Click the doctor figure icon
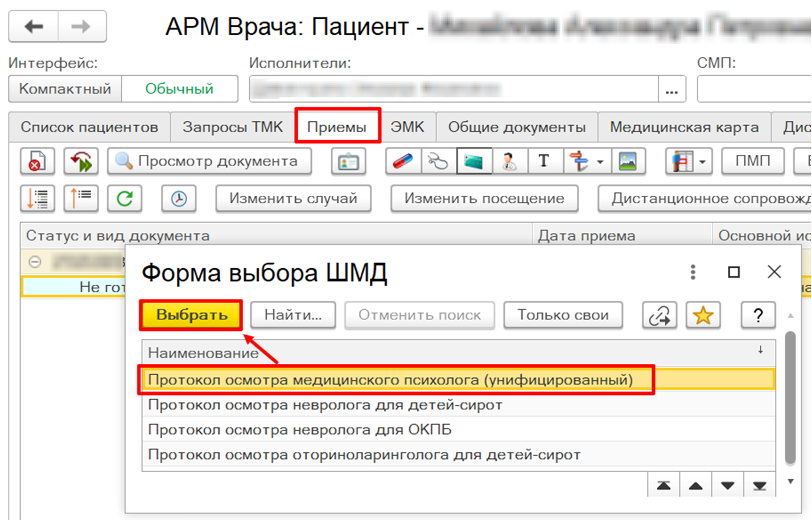This screenshot has width=812, height=521. (x=510, y=162)
